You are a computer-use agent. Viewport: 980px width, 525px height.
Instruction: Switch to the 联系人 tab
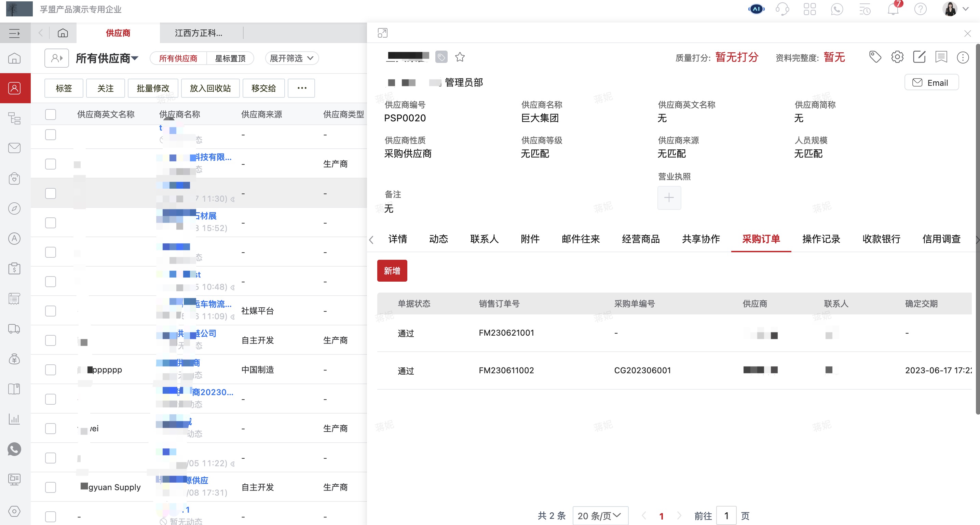[x=484, y=239]
